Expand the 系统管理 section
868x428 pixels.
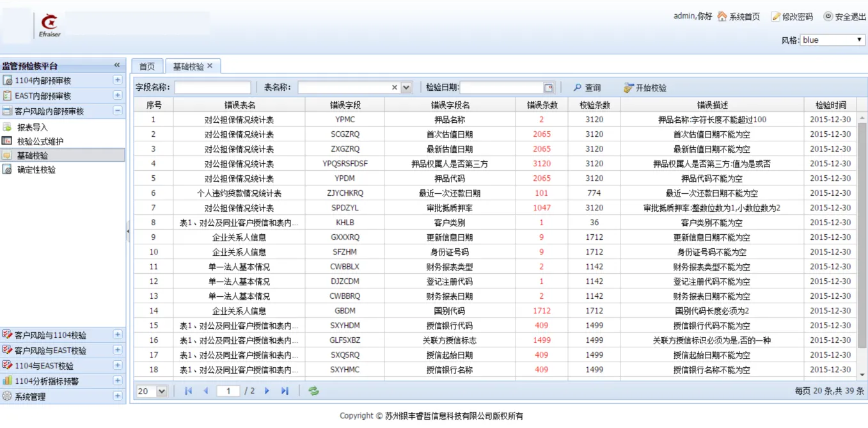pos(117,396)
